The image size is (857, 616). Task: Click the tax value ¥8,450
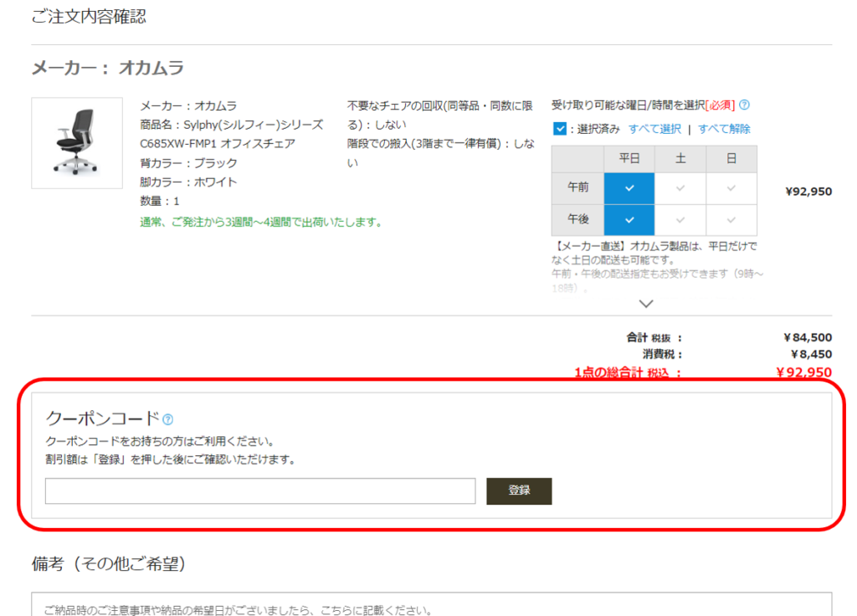pyautogui.click(x=811, y=354)
